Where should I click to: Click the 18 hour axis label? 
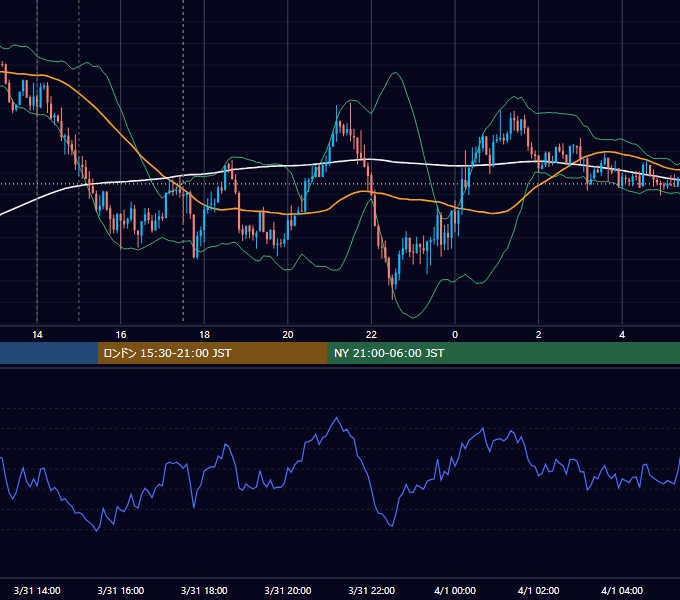tap(204, 335)
